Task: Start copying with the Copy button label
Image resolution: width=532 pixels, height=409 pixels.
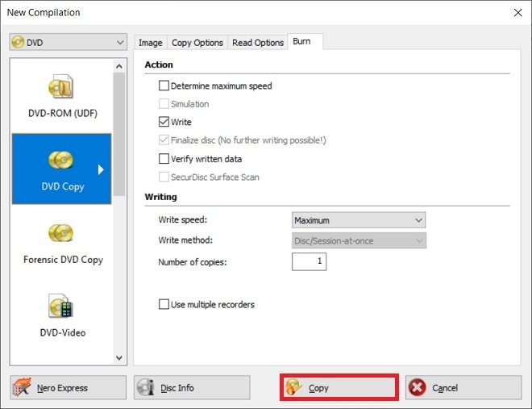Action: click(318, 388)
